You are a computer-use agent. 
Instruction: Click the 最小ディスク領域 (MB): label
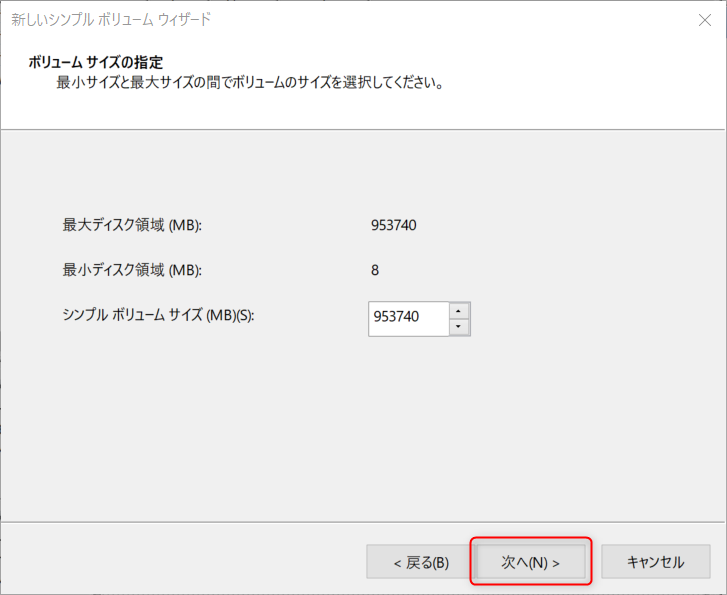tap(132, 270)
